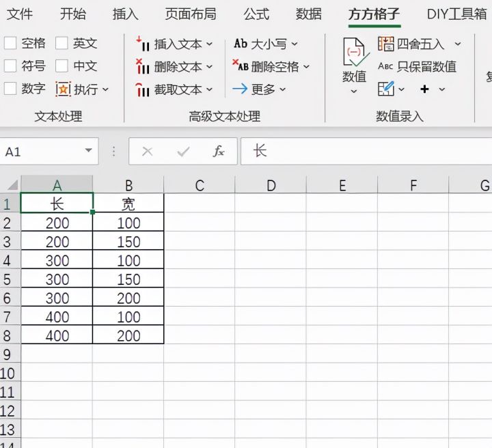Image resolution: width=492 pixels, height=448 pixels.
Task: Click inside the formula bar showing 长
Action: (366, 151)
